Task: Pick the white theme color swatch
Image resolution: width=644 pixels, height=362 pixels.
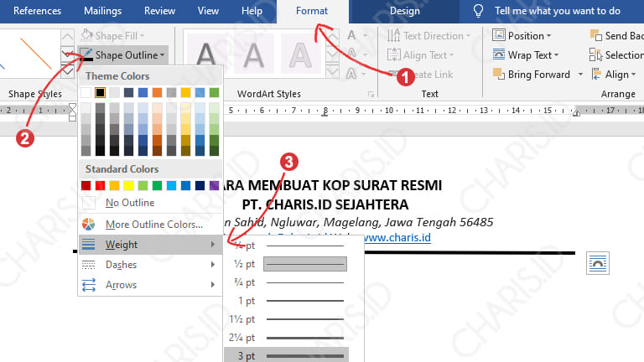Action: [x=86, y=93]
